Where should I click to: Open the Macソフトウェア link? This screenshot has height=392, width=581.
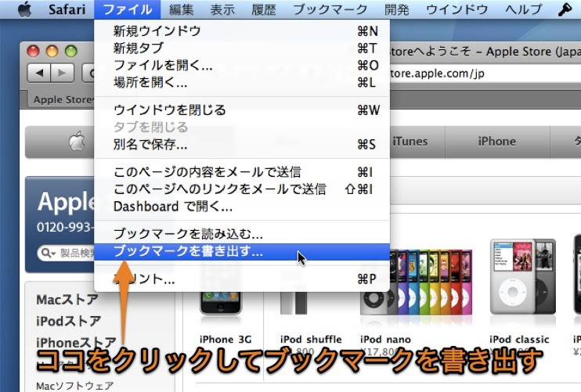click(75, 386)
